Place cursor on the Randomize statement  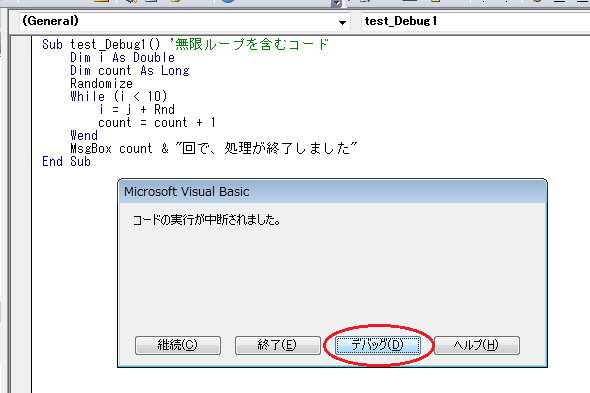102,84
